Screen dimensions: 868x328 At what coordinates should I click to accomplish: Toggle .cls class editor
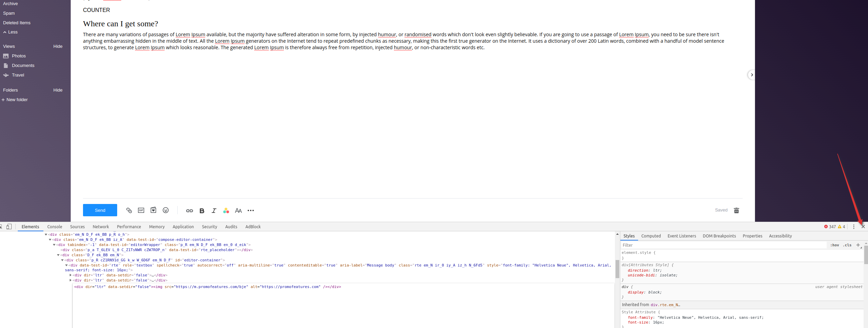point(847,245)
